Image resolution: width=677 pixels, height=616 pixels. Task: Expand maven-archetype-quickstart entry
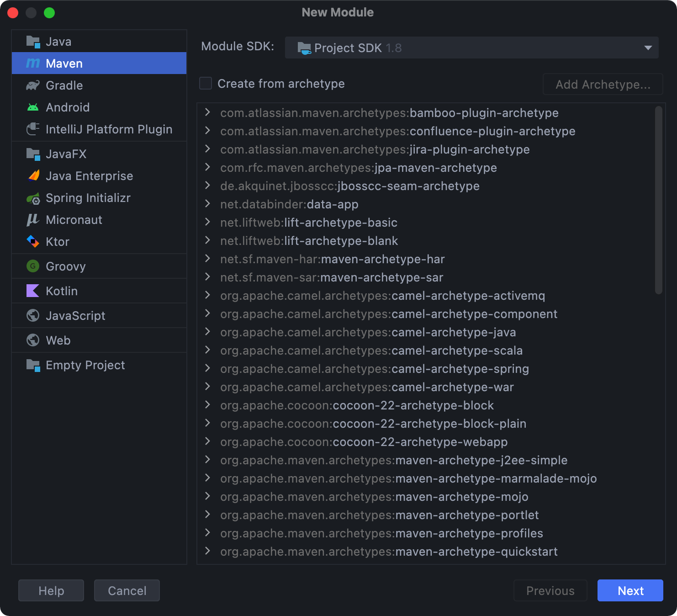(207, 551)
